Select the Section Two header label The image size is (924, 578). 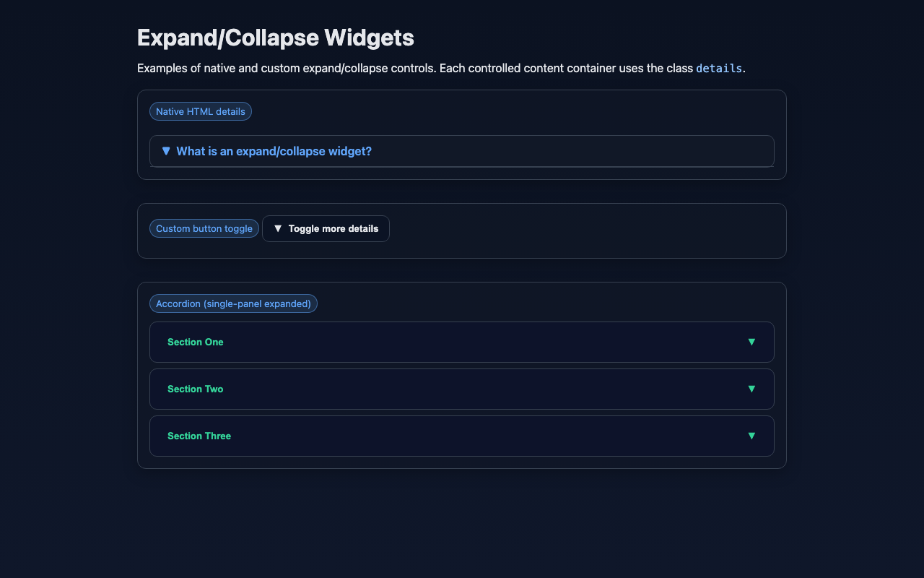195,389
